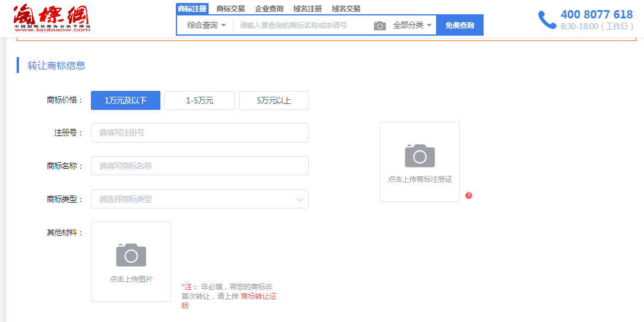Expand the 全部分类 category dropdown

pos(412,25)
